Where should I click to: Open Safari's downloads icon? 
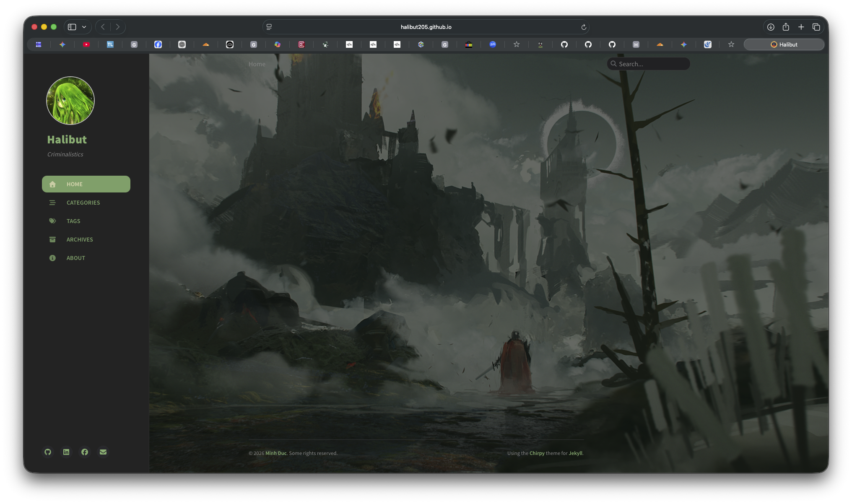click(771, 27)
